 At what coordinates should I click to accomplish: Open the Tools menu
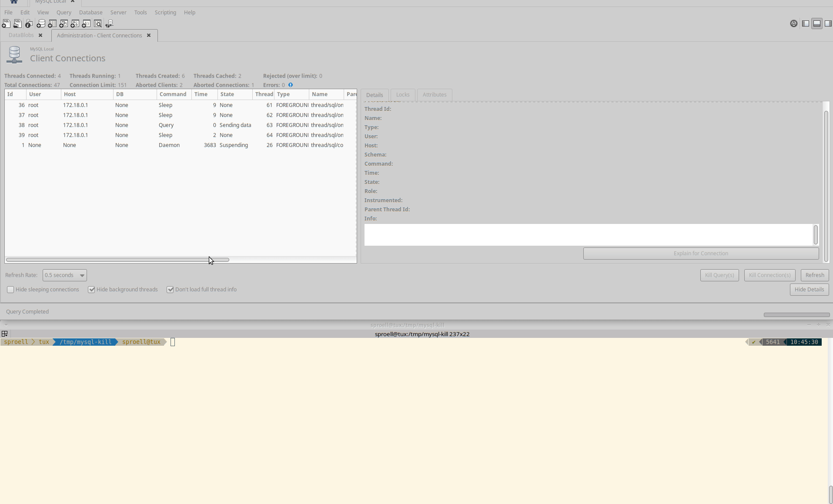tap(141, 12)
